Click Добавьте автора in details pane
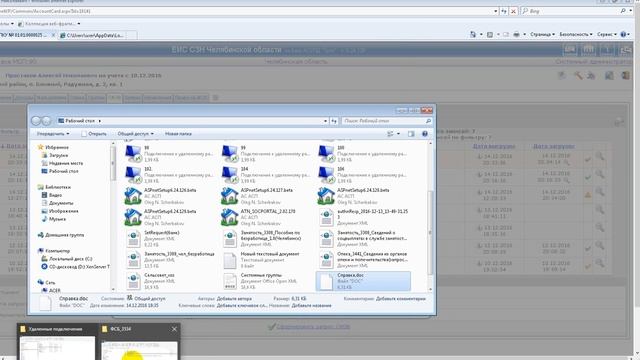Viewport: 640px width, 360px height. click(234, 299)
